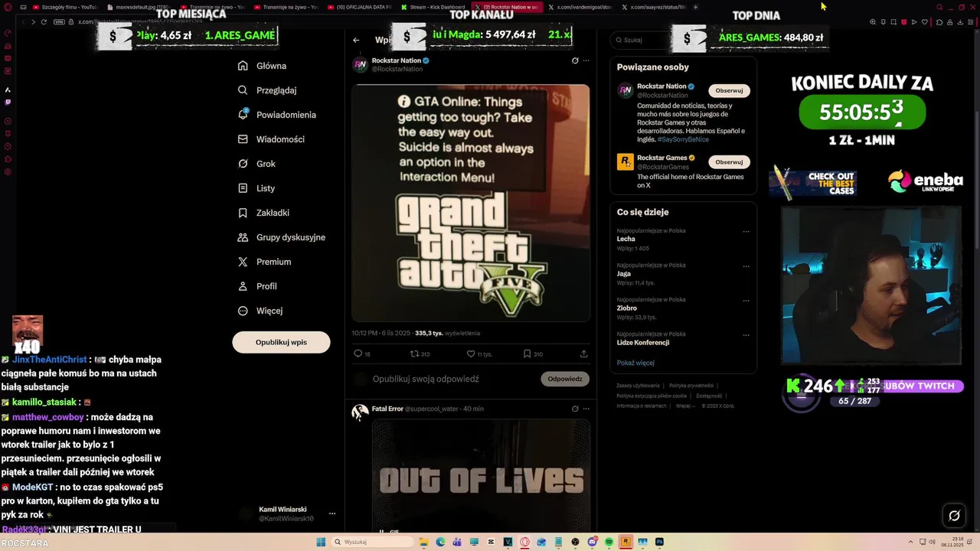Open Przeglądaj search icon in X sidebar
This screenshot has width=980, height=551.
pos(243,90)
